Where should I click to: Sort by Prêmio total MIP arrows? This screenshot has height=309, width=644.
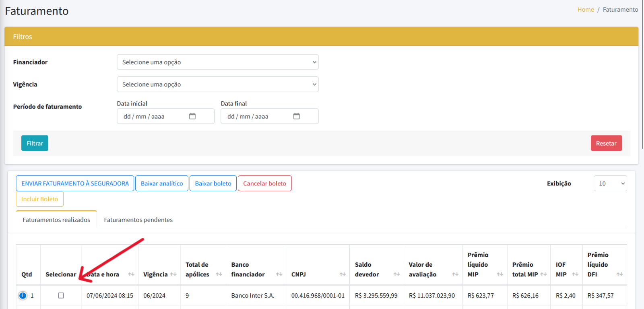(544, 274)
